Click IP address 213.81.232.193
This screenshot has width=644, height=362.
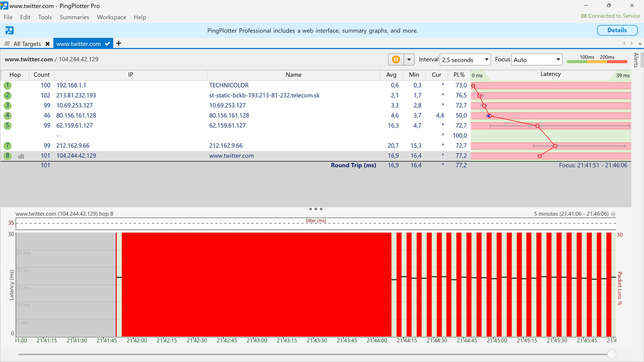[76, 96]
